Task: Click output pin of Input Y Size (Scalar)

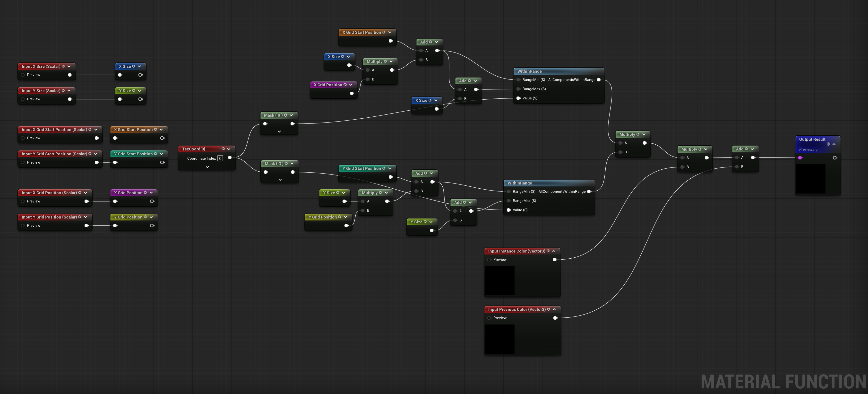Action: click(x=70, y=99)
